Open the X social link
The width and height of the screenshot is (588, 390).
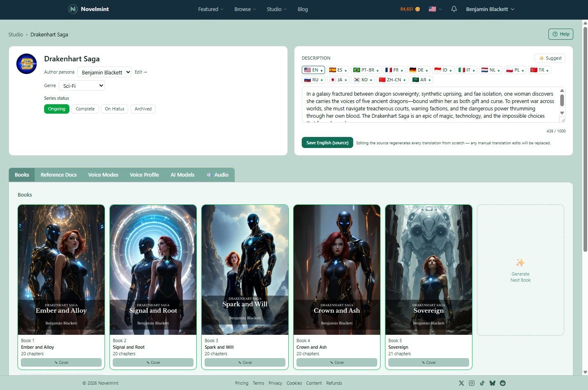pos(461,383)
